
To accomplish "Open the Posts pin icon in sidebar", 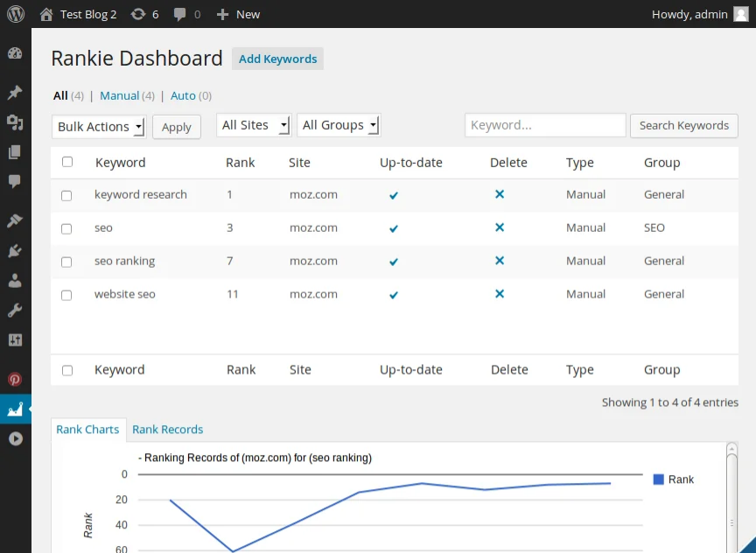I will point(15,93).
